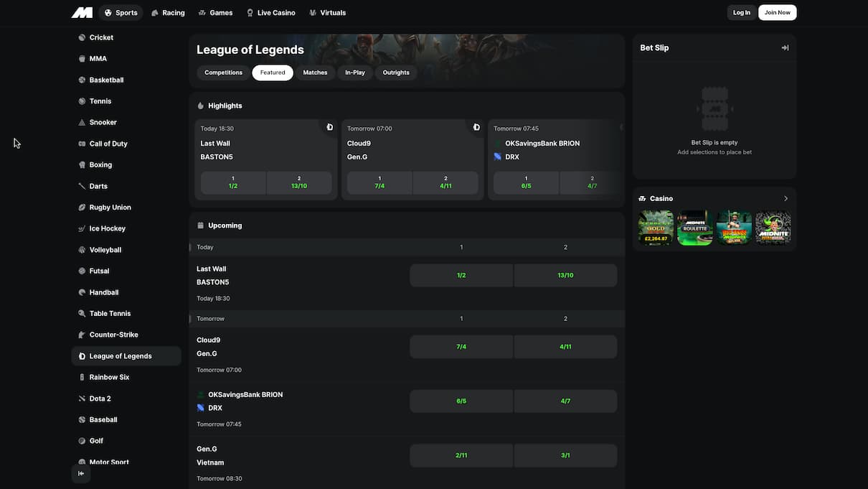This screenshot has height=489, width=868.
Task: Click the Log In button
Action: (x=741, y=13)
